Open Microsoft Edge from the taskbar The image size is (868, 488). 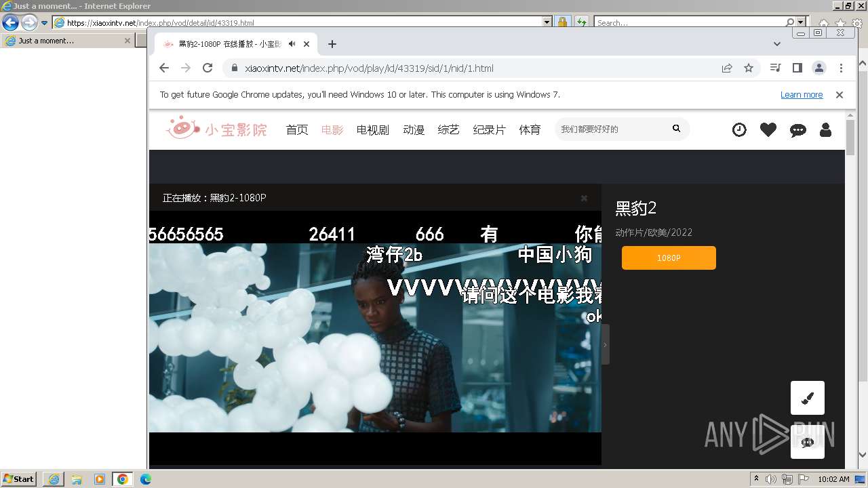click(146, 479)
